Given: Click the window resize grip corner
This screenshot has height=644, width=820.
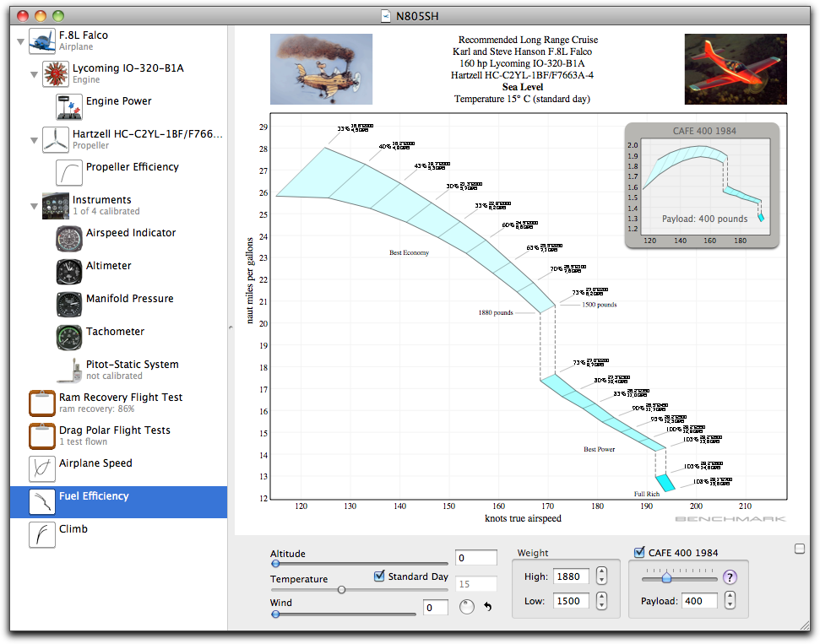Looking at the screenshot, I should click(x=804, y=625).
